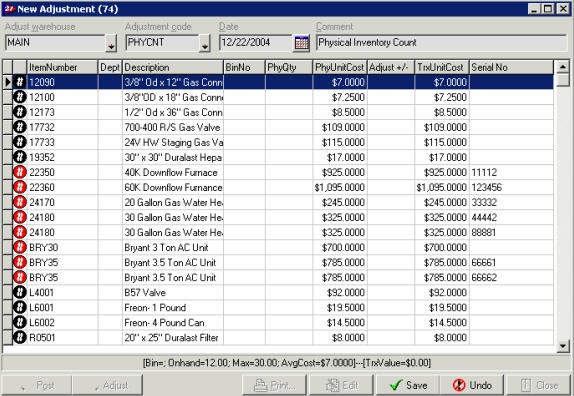
Task: Click the vertical scrollbar thumb
Action: (x=563, y=80)
